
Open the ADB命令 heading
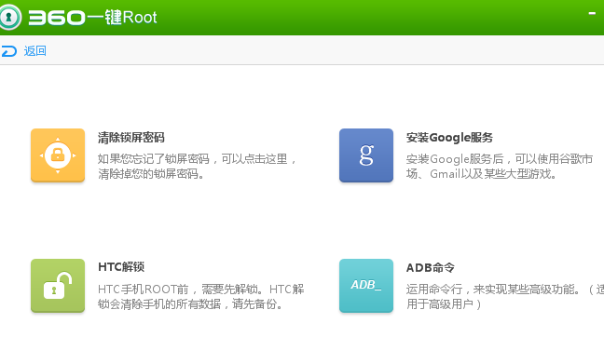point(431,267)
